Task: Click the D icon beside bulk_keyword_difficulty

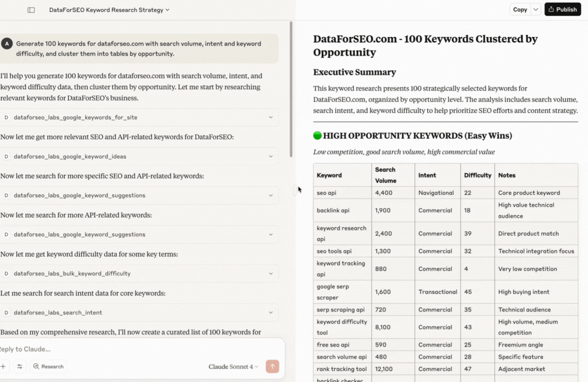Action: pos(6,274)
